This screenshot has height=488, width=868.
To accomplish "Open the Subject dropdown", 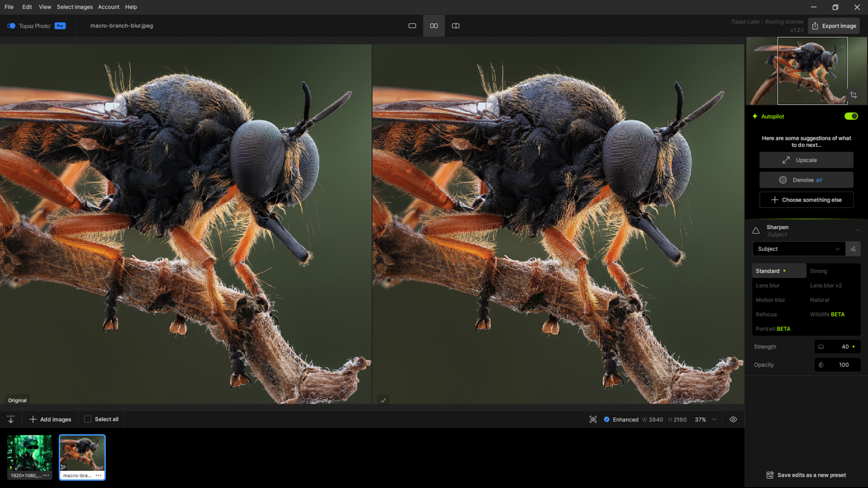I will pos(798,249).
